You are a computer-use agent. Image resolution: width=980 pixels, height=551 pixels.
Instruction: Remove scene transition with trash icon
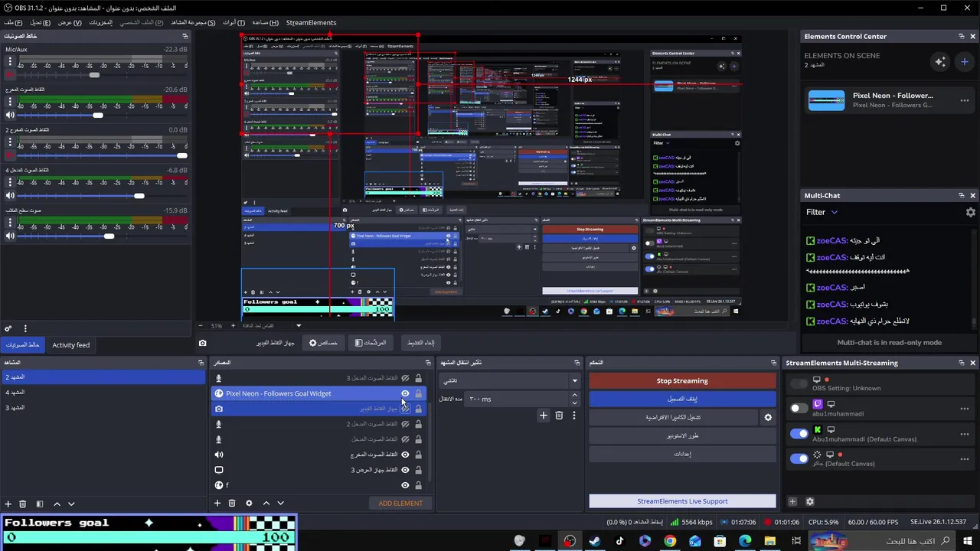(x=559, y=416)
